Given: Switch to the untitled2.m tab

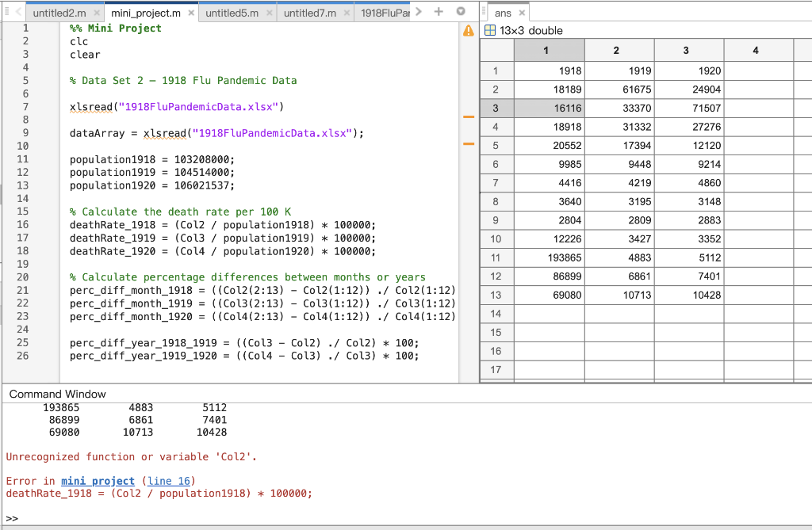Looking at the screenshot, I should point(59,12).
